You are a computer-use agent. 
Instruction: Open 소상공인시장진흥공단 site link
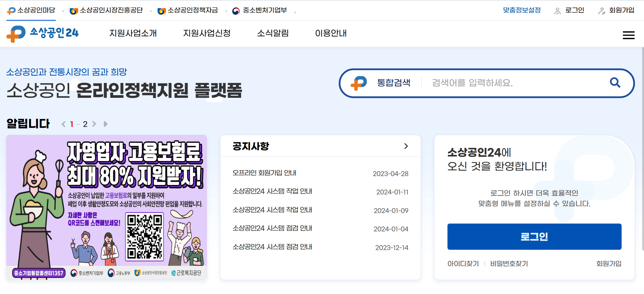(x=106, y=10)
